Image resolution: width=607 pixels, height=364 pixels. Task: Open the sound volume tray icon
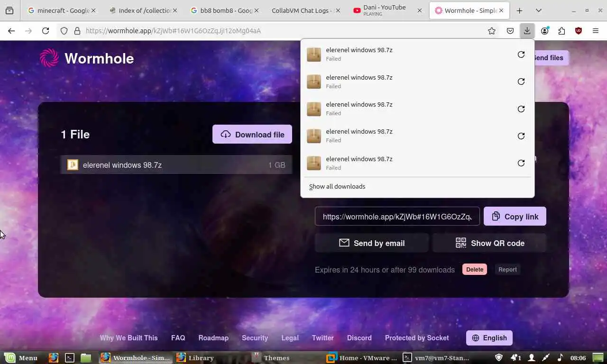[x=560, y=358]
